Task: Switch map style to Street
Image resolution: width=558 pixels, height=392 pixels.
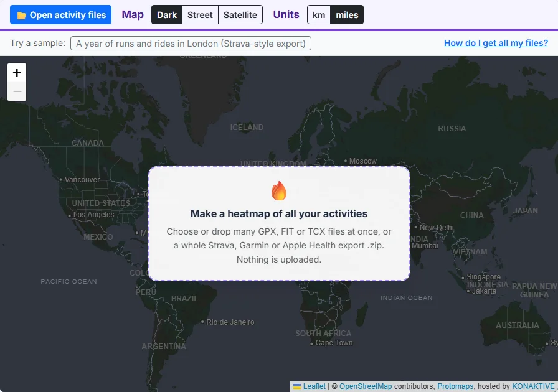Action: 200,15
